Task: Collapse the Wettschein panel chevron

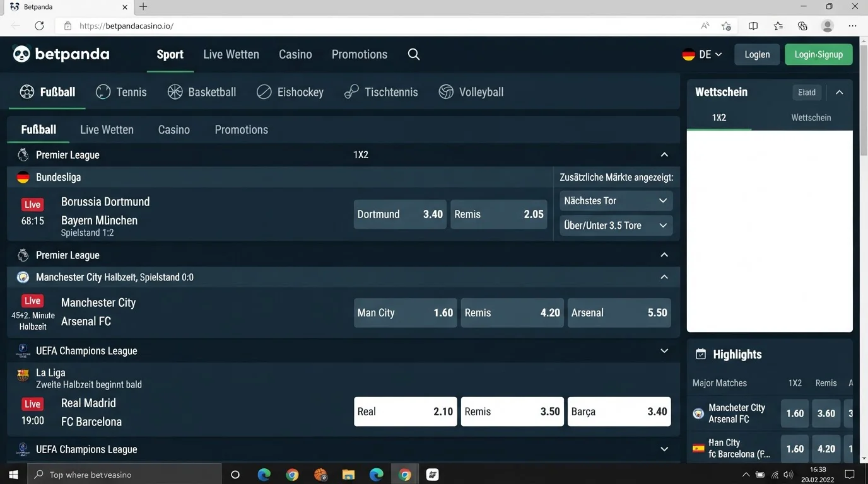Action: point(840,92)
